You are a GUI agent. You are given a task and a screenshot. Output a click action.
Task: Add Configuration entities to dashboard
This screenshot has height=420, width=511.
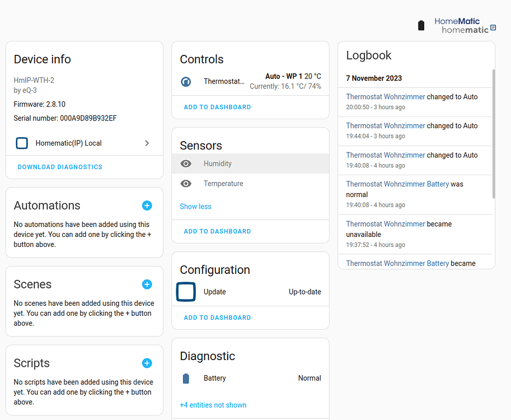(217, 318)
